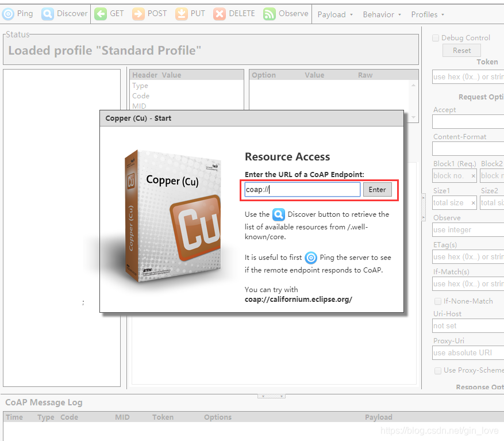Image resolution: width=504 pixels, height=441 pixels.
Task: Click Enter button next to URL field
Action: (378, 190)
